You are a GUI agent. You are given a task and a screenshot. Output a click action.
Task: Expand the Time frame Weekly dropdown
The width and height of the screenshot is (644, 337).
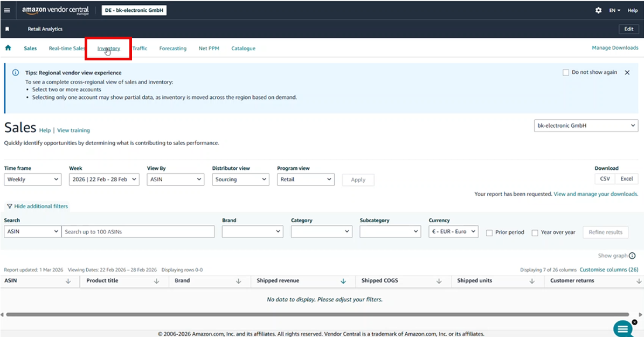(x=32, y=180)
